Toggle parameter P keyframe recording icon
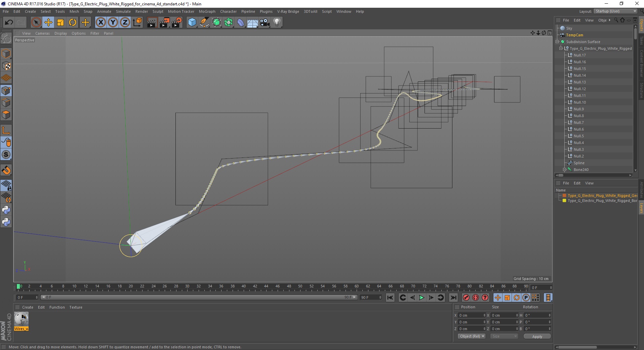Image resolution: width=644 pixels, height=350 pixels. (x=526, y=297)
